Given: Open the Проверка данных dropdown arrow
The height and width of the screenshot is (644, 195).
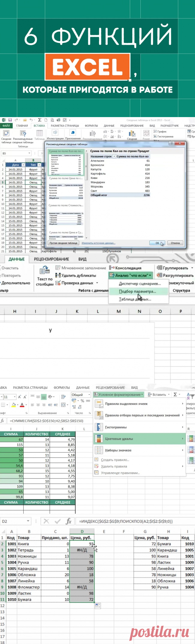Looking at the screenshot, I should point(97,283).
